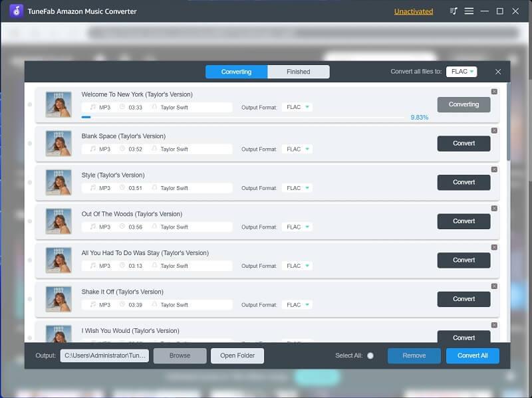
Task: Remove Out Of The Woods with X icon
Action: coord(494,209)
